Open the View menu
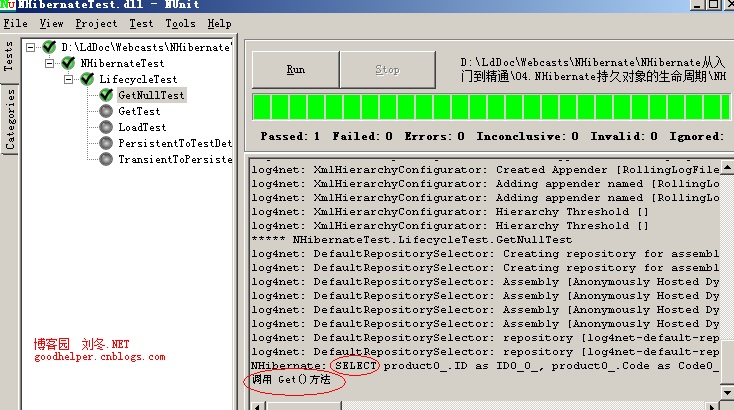Image resolution: width=734 pixels, height=410 pixels. 51,23
